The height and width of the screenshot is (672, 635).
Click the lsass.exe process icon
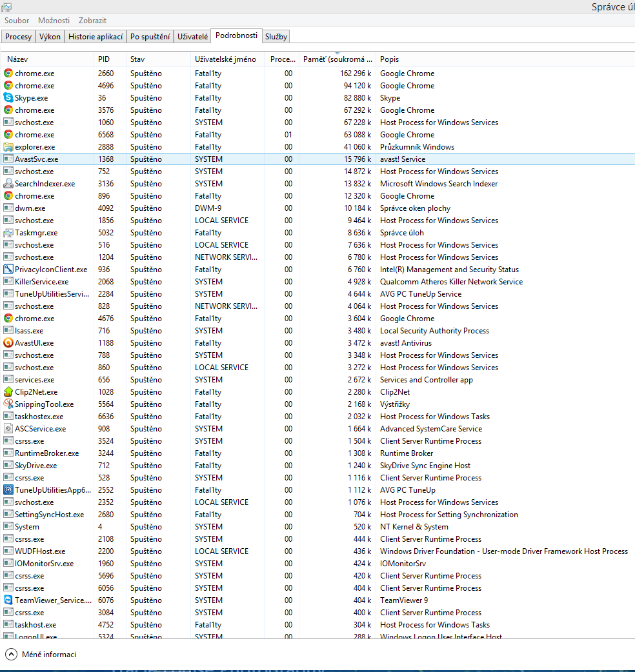[x=8, y=331]
